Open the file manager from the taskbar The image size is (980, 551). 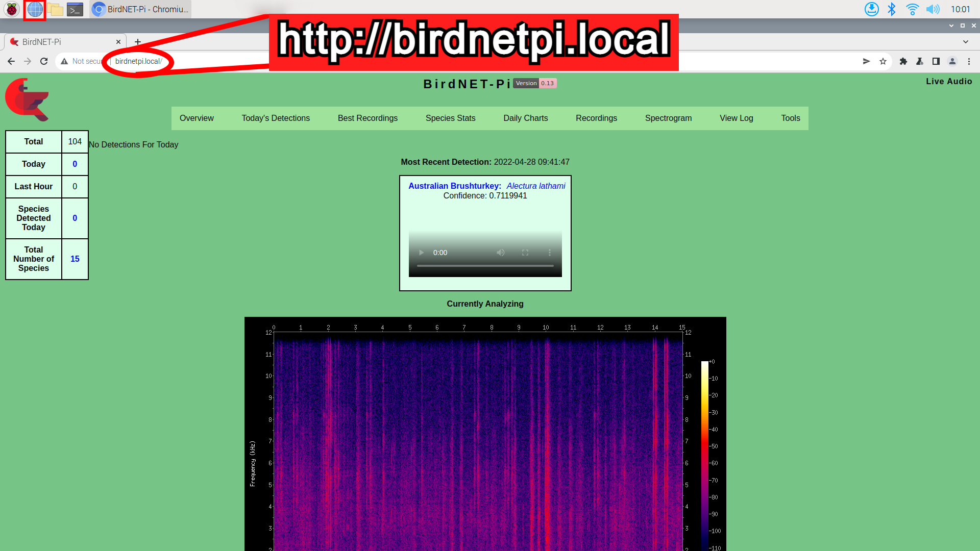[56, 9]
